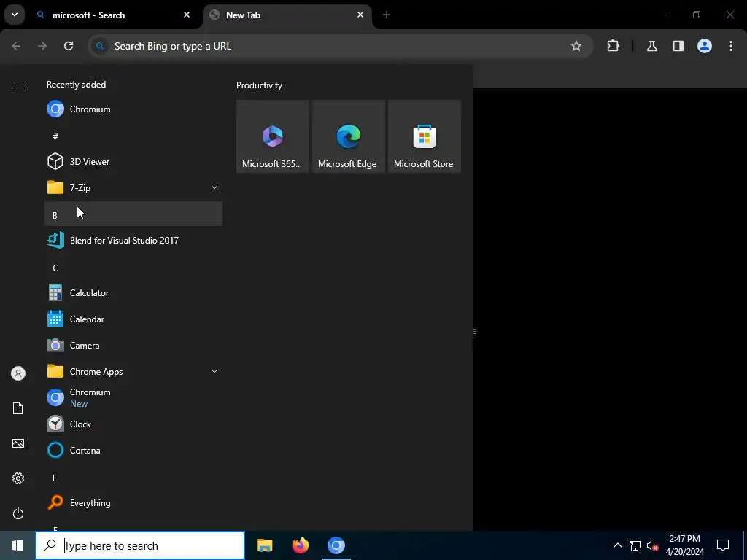Open the taskbar clock and date

coord(684,545)
